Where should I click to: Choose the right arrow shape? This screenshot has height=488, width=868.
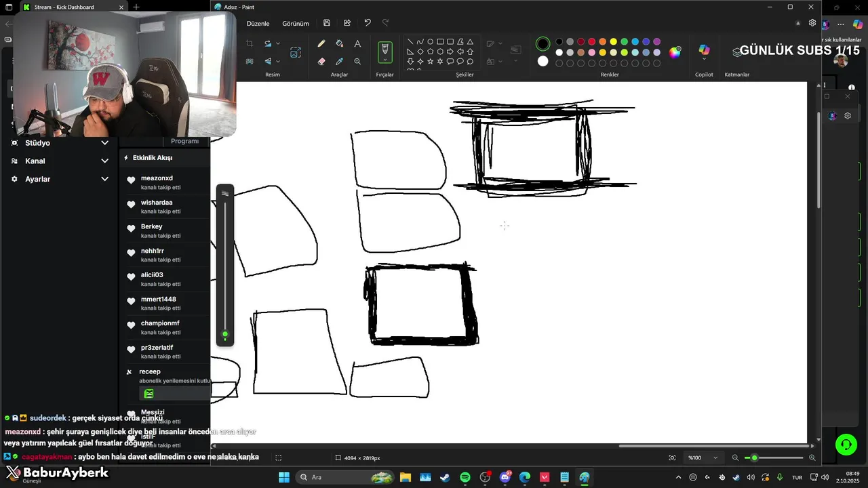click(x=450, y=52)
